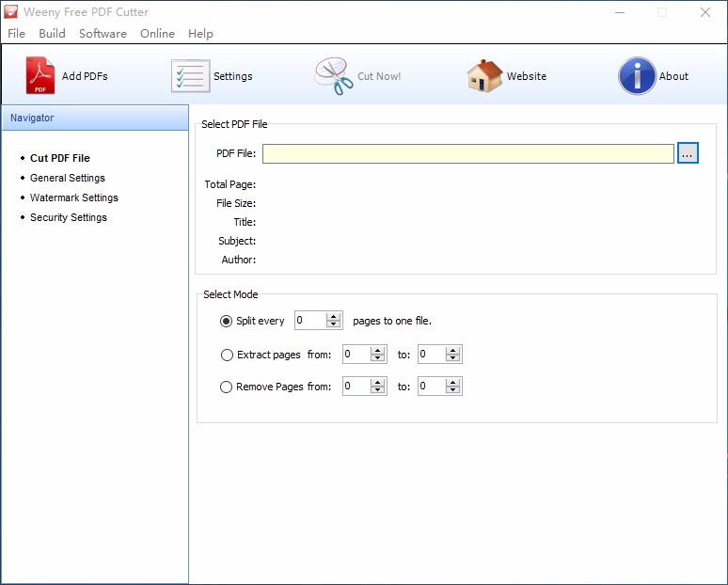Click the Extract pages from number field

tap(356, 355)
